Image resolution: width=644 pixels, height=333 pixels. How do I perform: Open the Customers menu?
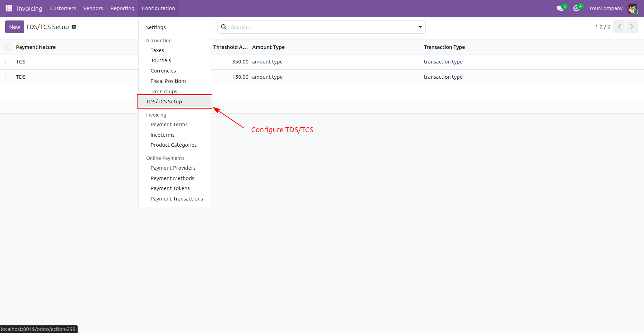[x=63, y=8]
